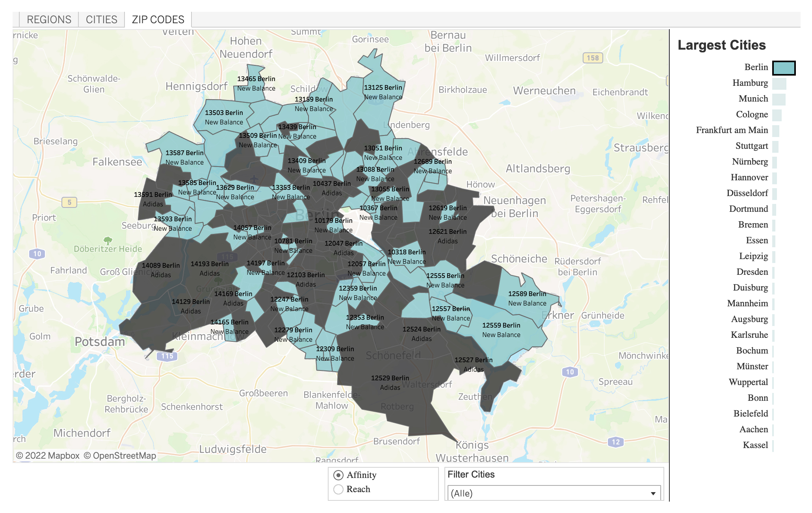Select Essen in Largest Cities list
Viewport: 812px width, 513px height.
(x=757, y=241)
